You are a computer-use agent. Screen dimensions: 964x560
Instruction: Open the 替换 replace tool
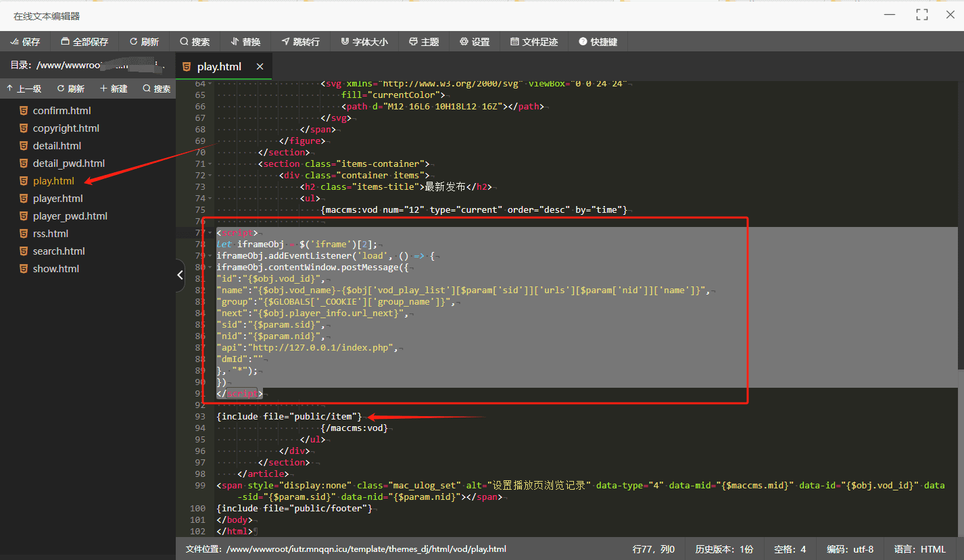(x=245, y=42)
